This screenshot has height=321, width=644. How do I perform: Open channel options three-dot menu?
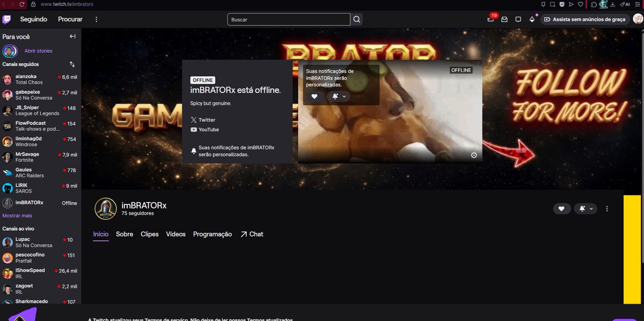[607, 209]
